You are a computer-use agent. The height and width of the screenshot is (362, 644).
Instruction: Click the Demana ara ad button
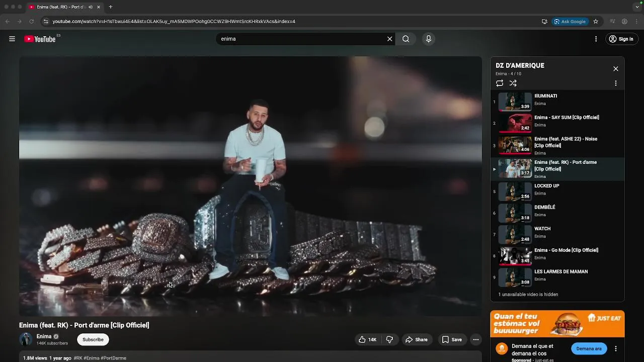tap(589, 348)
